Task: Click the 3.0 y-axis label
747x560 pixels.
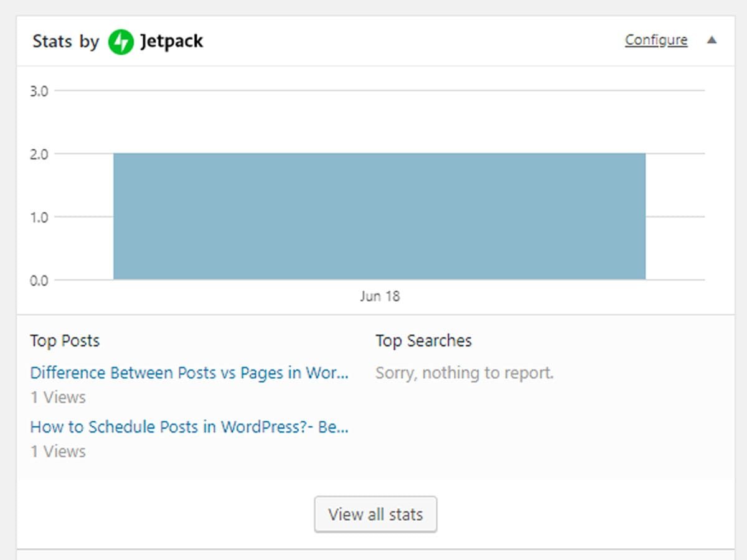Action: [39, 91]
